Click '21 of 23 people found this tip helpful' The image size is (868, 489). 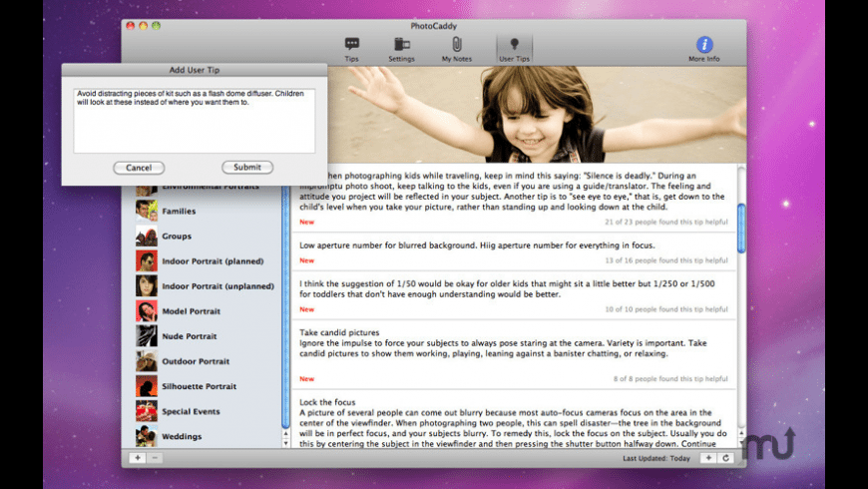click(665, 223)
